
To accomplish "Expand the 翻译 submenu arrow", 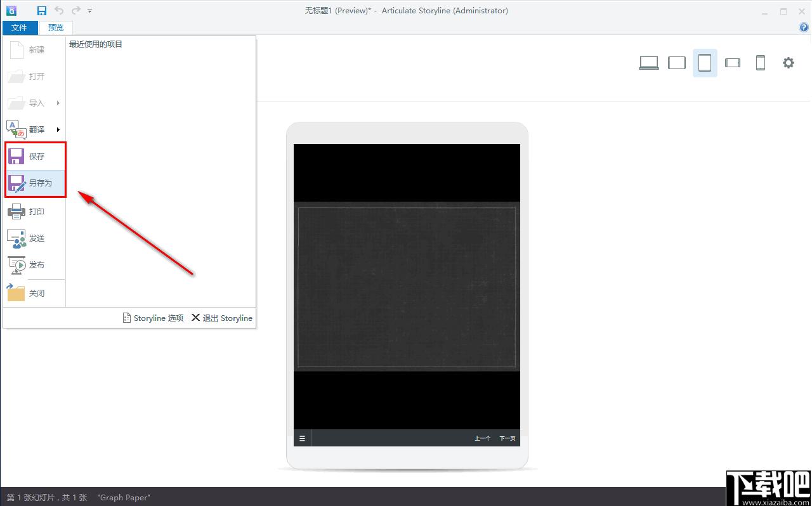I will coord(58,129).
